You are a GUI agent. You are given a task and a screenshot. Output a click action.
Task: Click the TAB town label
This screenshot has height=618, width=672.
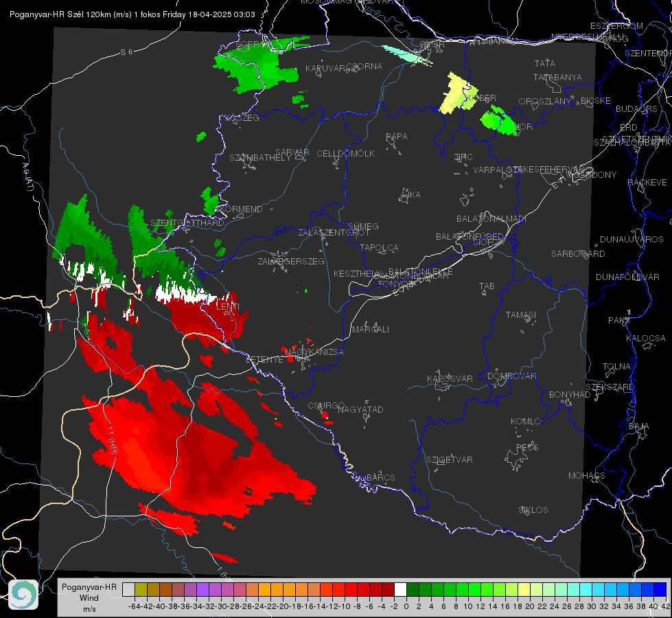click(x=487, y=286)
